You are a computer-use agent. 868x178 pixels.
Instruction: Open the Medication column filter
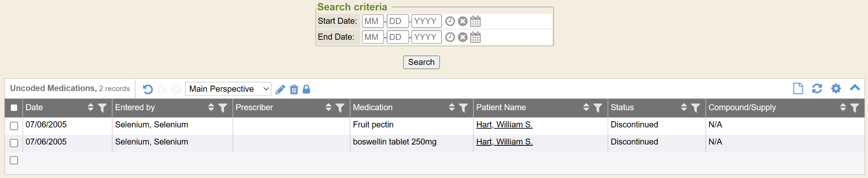[x=463, y=108]
